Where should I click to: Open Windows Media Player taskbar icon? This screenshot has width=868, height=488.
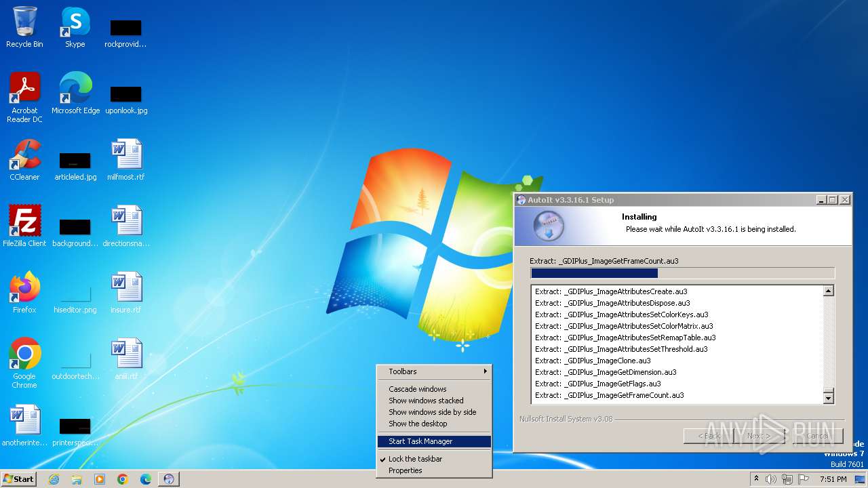(x=100, y=479)
